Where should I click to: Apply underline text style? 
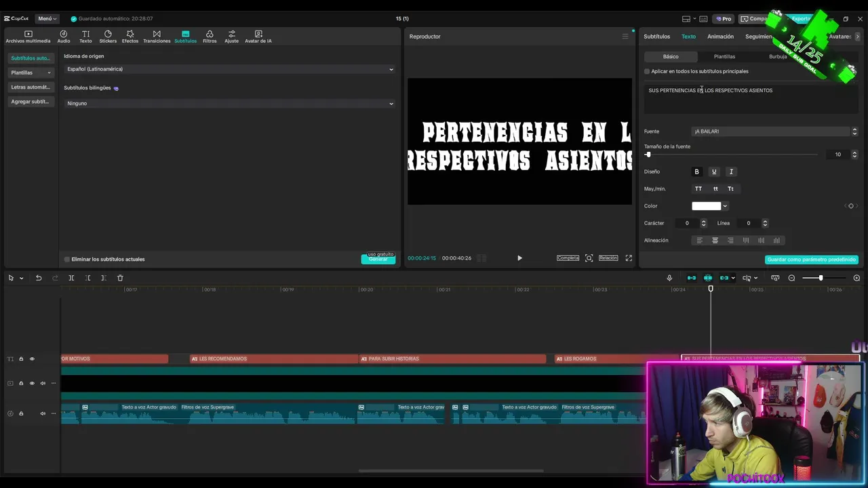(x=713, y=171)
